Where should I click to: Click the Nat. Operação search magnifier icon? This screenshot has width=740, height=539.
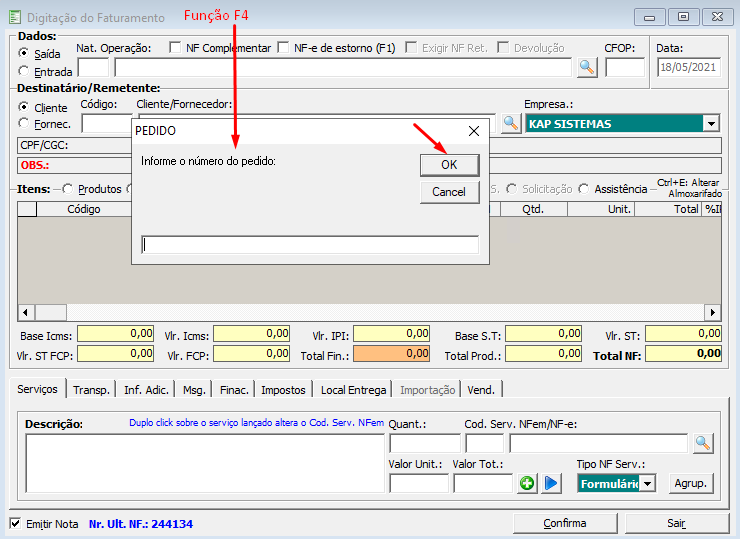click(587, 67)
